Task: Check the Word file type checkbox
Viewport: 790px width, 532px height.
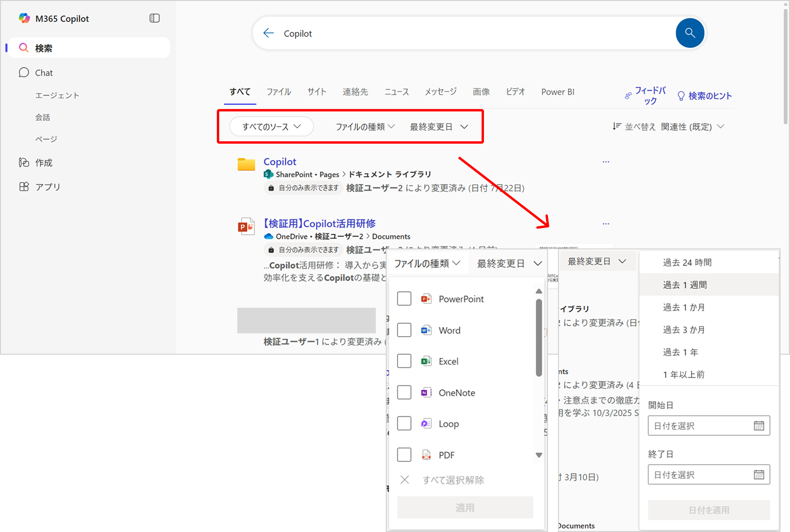Action: [x=404, y=330]
